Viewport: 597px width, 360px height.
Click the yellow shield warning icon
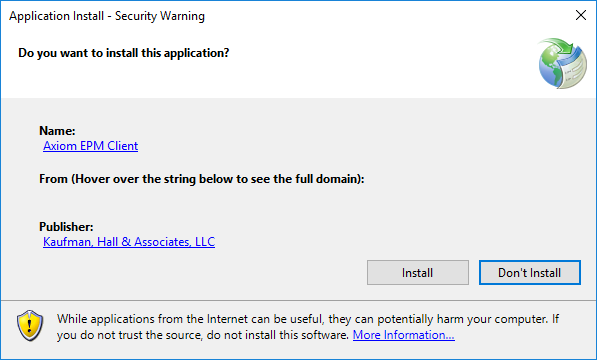point(30,326)
